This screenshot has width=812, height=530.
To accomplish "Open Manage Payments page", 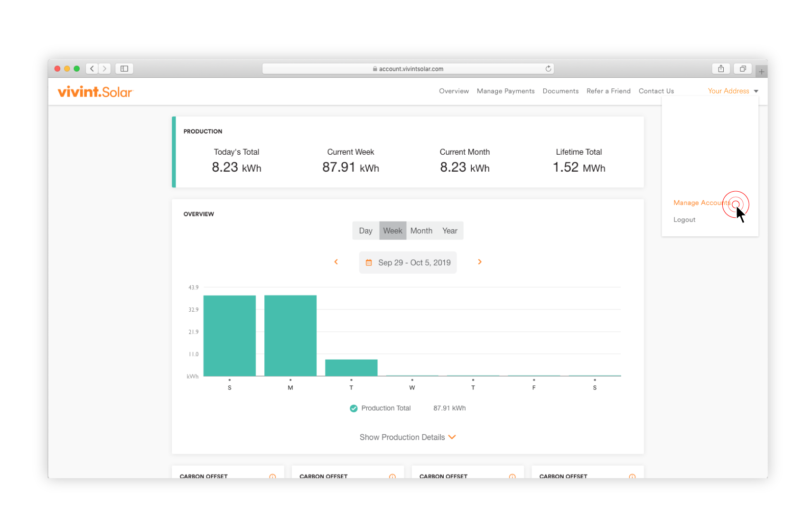I will click(x=505, y=91).
